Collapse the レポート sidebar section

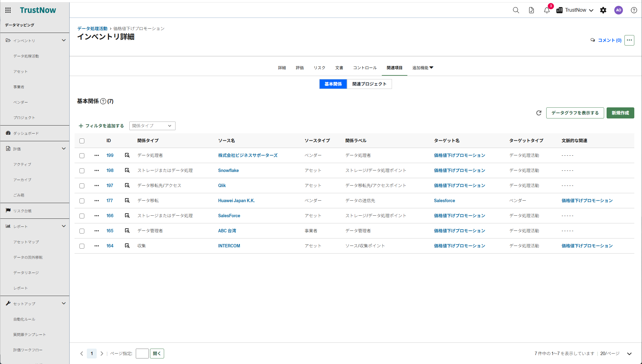(64, 226)
